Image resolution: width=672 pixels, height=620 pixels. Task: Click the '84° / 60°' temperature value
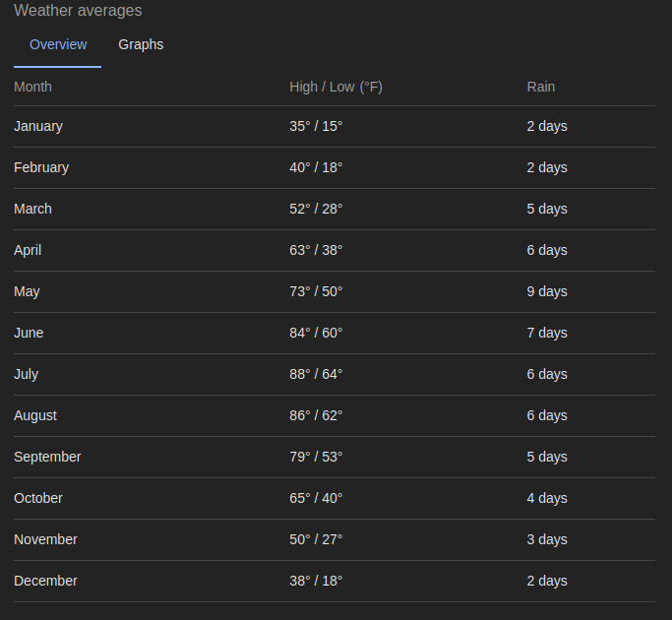(x=316, y=333)
